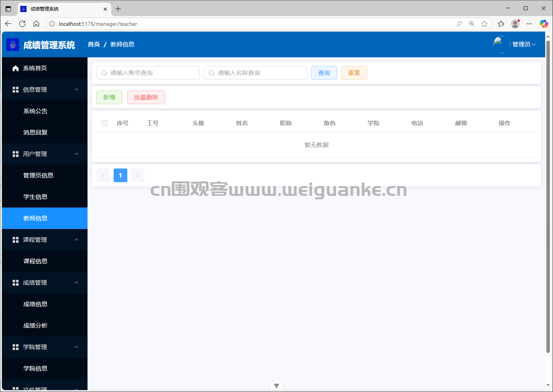
Task: Toggle the select-all checkbox in table header
Action: [x=105, y=123]
